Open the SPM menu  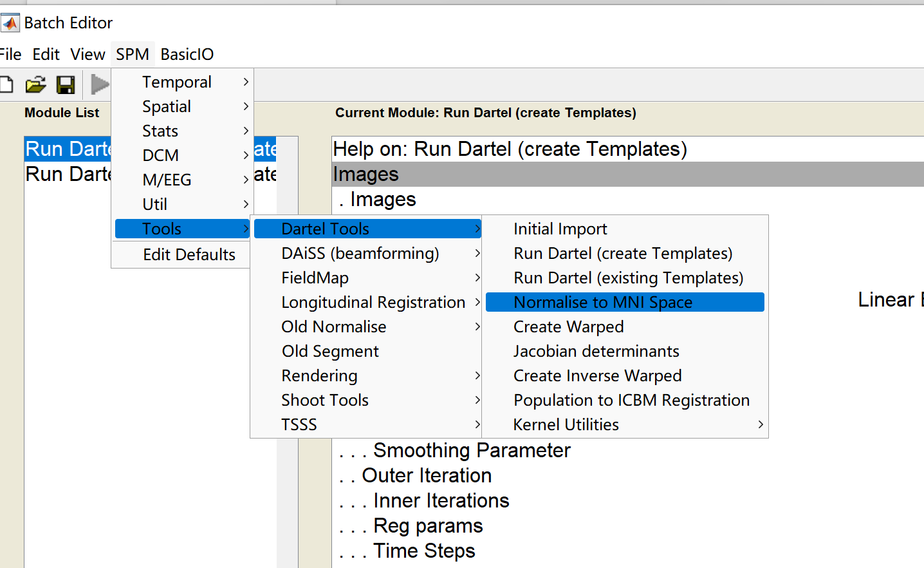click(x=133, y=54)
